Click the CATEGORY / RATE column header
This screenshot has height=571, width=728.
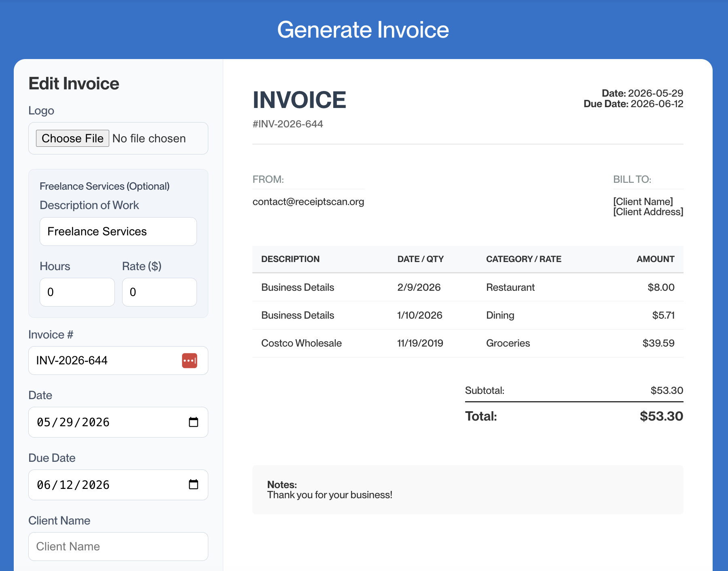point(524,259)
